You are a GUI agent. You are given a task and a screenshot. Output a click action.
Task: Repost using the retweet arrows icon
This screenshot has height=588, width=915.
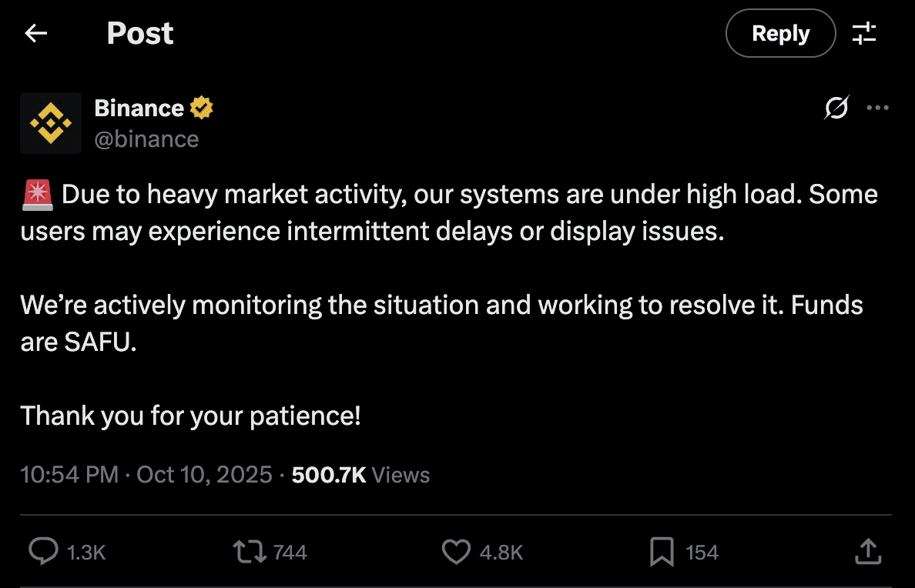tap(250, 551)
